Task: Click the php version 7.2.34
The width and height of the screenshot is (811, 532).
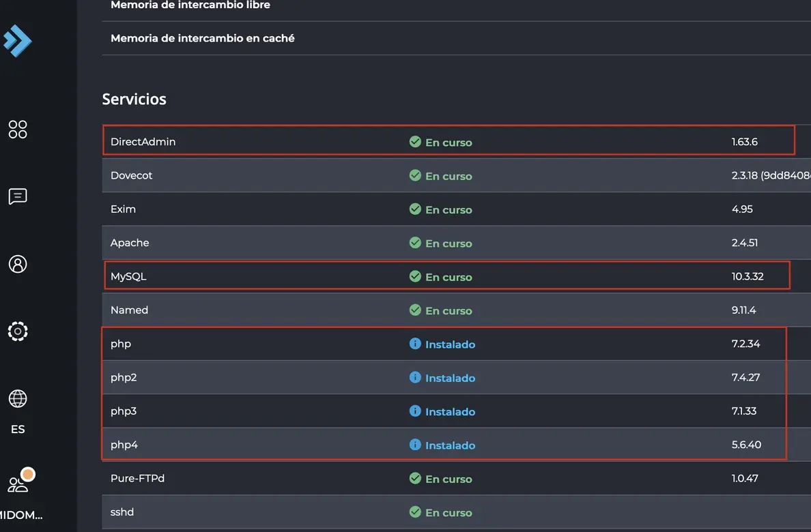Action: (745, 343)
